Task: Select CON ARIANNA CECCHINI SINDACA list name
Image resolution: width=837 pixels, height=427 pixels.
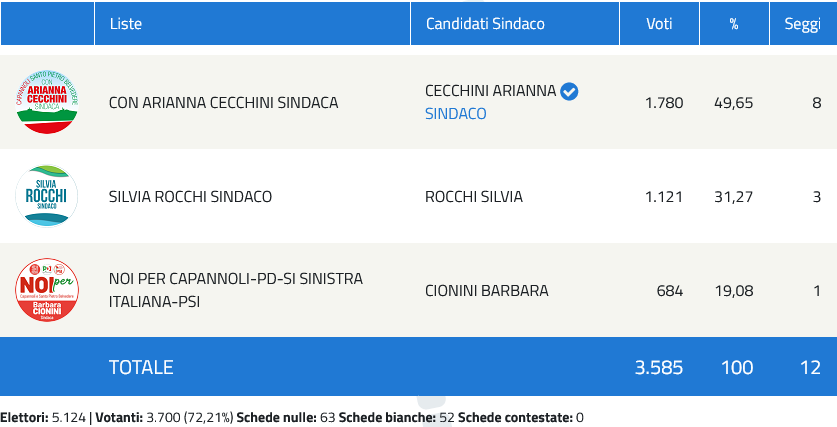Action: 223,102
